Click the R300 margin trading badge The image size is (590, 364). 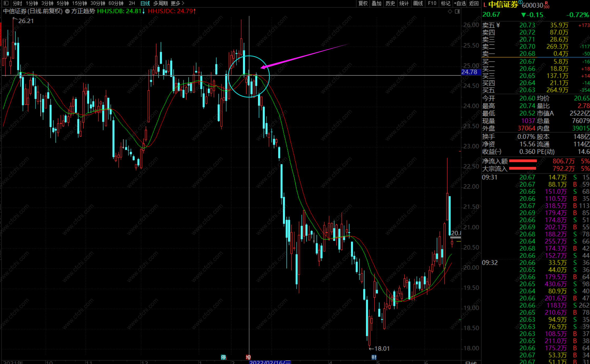coord(546,5)
